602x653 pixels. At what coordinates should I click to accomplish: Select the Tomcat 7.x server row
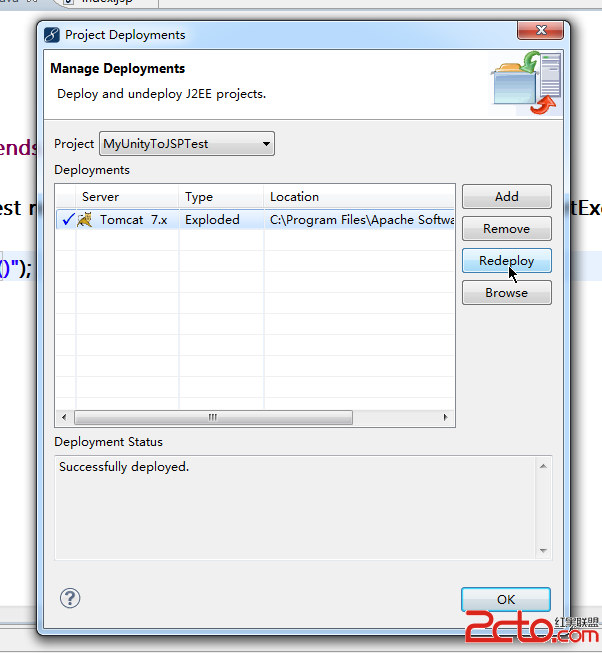[255, 220]
